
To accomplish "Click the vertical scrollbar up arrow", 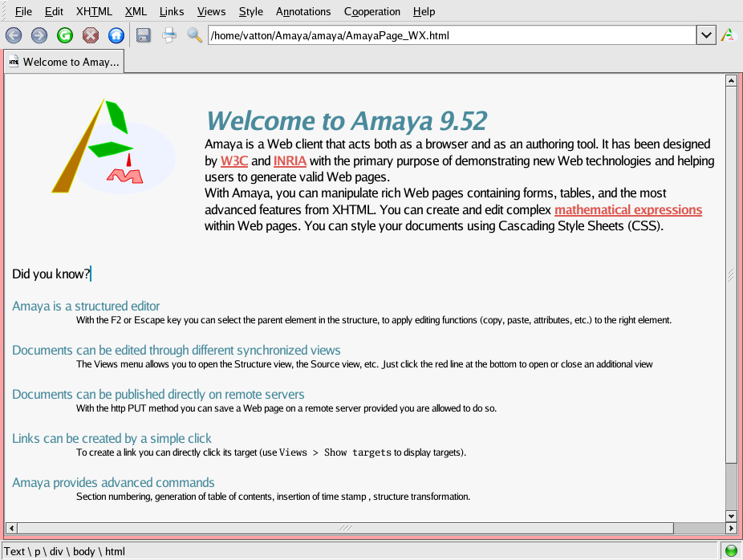I will (731, 80).
